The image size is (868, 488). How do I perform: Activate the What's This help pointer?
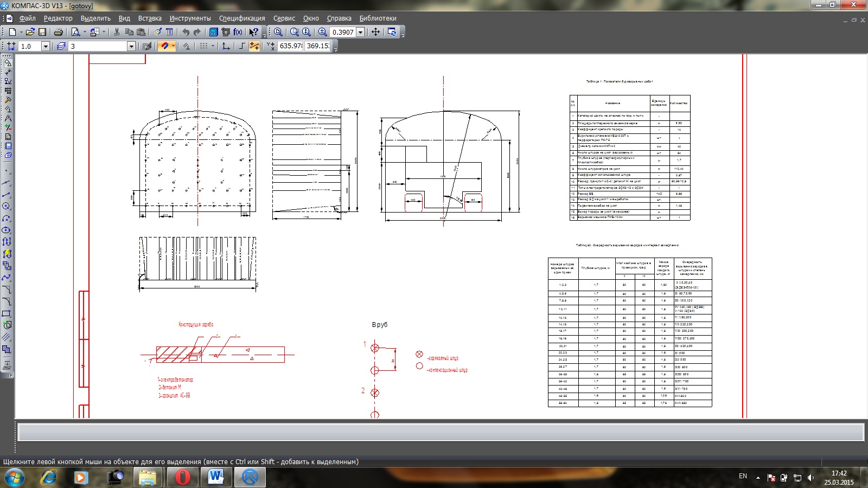point(253,32)
